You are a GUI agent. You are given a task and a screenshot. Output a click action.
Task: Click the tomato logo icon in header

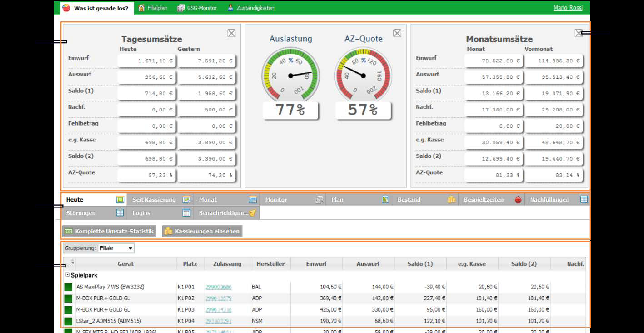(66, 8)
